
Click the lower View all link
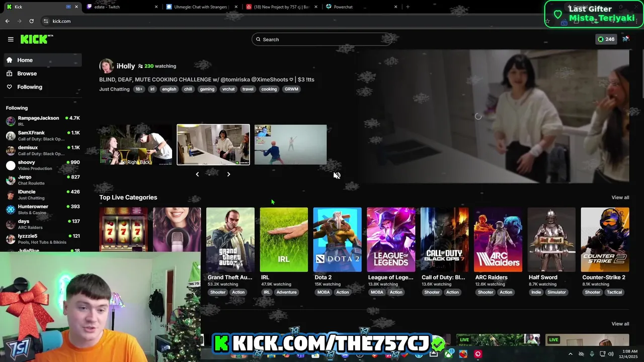[620, 324]
